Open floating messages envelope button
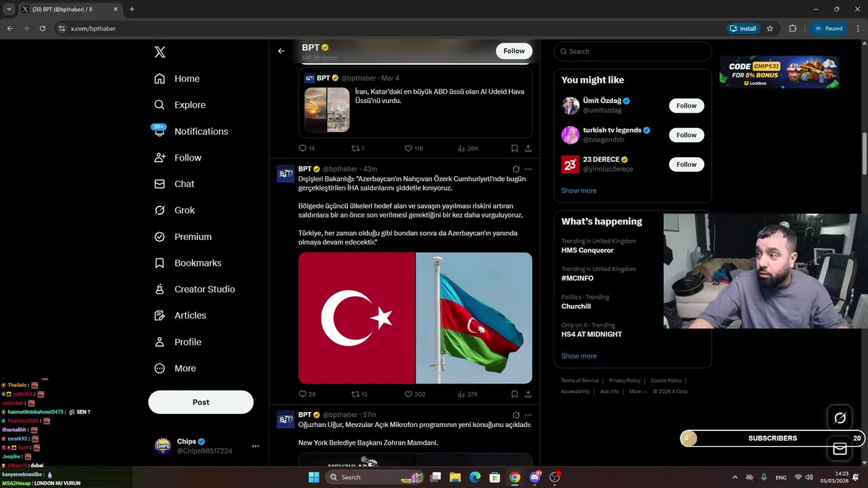The image size is (868, 488). click(x=840, y=449)
